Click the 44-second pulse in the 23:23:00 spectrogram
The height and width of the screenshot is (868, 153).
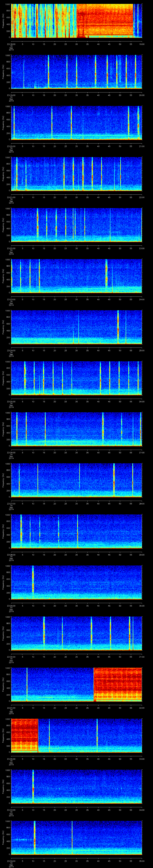(106, 276)
